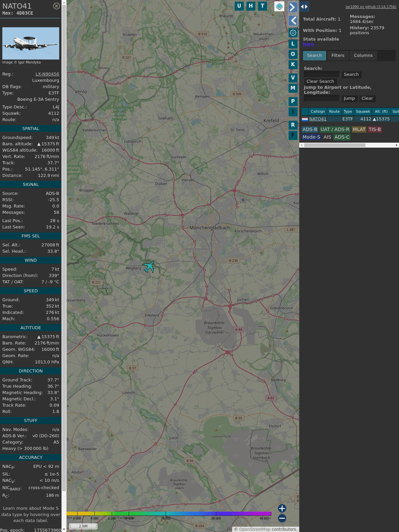Switch to the Search tab

[314, 56]
